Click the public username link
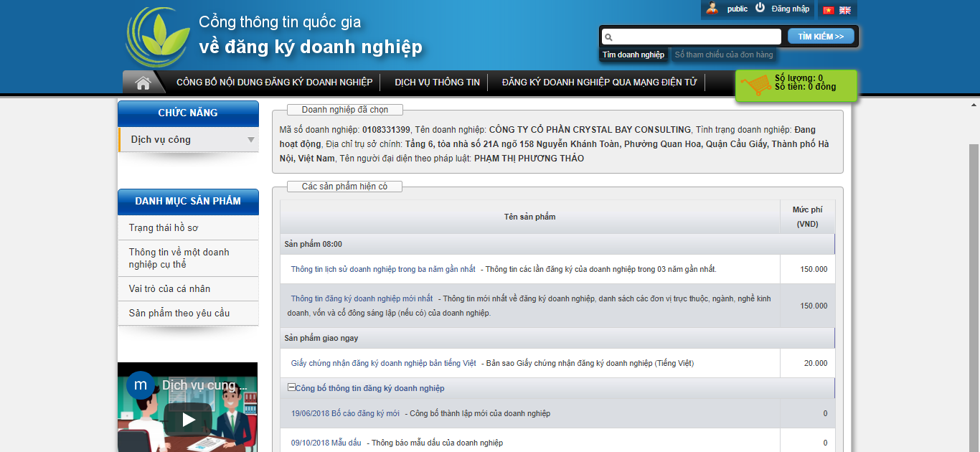 [738, 9]
